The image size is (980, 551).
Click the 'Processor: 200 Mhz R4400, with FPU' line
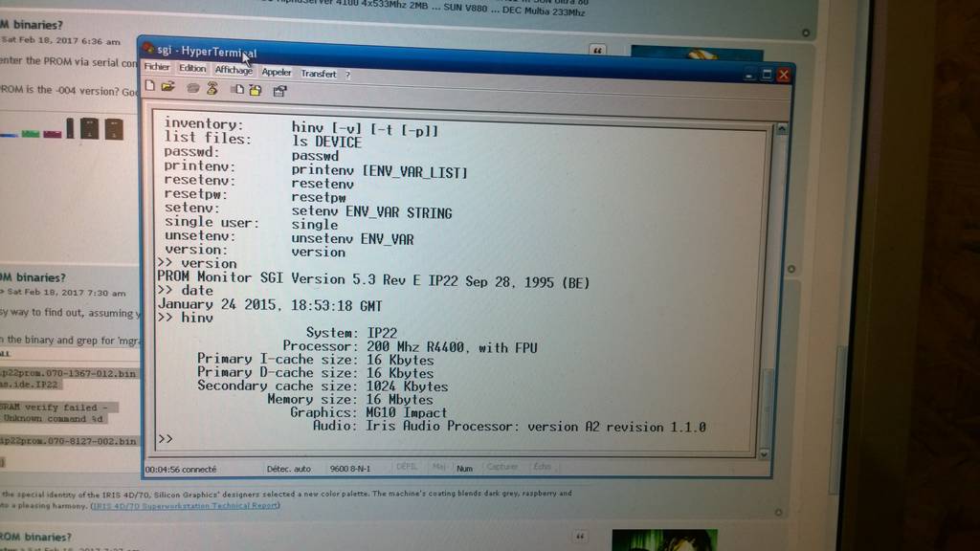410,346
